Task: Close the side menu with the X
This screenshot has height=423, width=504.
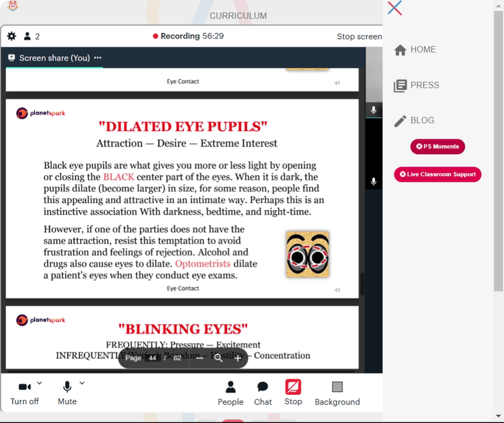Action: click(x=394, y=8)
